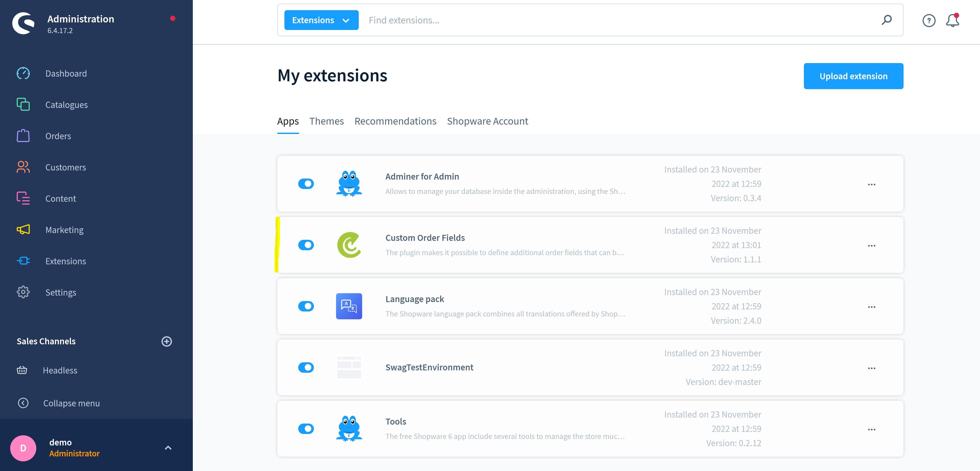Screen dimensions: 980x471
Task: Click the Collapse menu label
Action: pyautogui.click(x=71, y=403)
